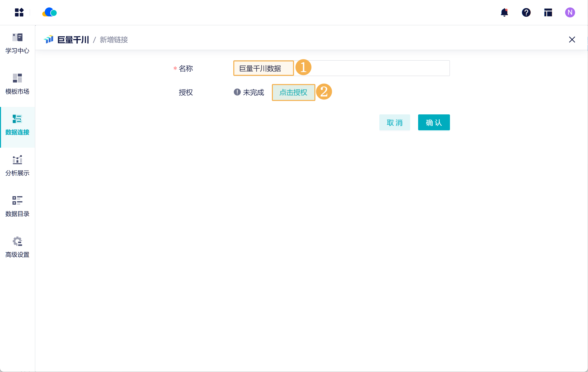The image size is (588, 372).
Task: Open notifications bell
Action: coord(504,12)
